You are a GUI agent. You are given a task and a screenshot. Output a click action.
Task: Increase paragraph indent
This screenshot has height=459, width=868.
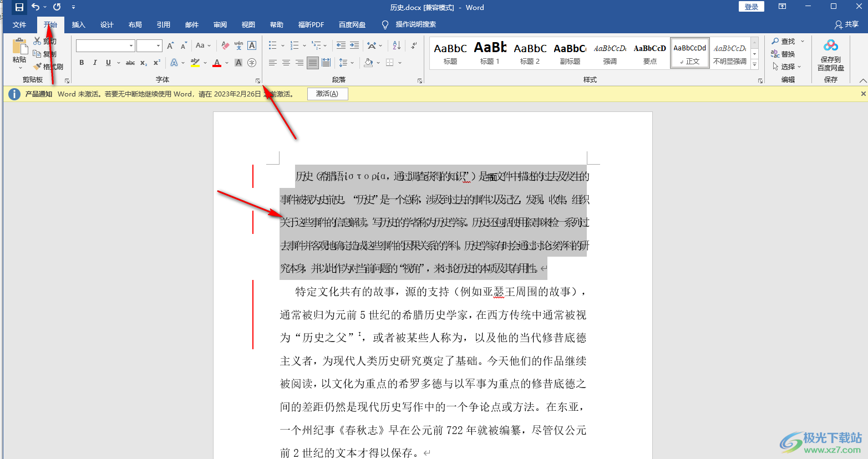[354, 45]
